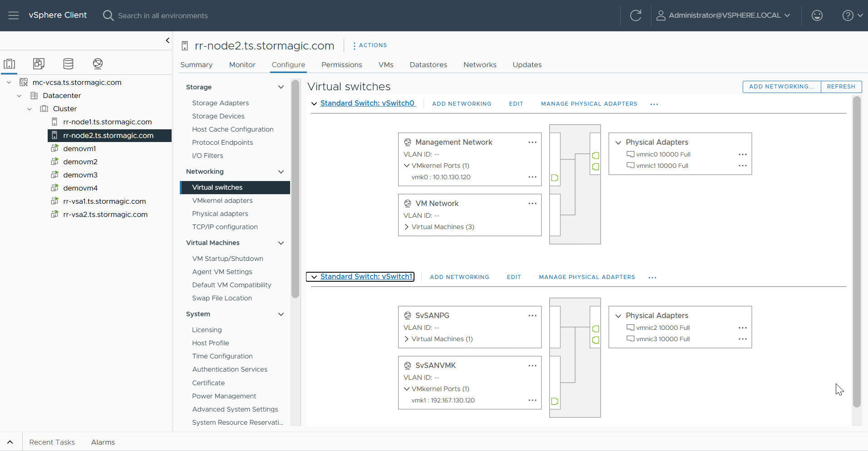
Task: Collapse VMkernel Ports under Management Network
Action: click(x=407, y=166)
